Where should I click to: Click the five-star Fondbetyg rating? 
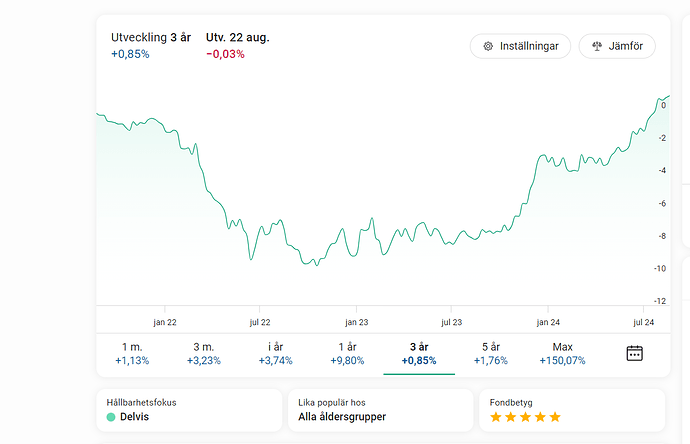point(525,417)
